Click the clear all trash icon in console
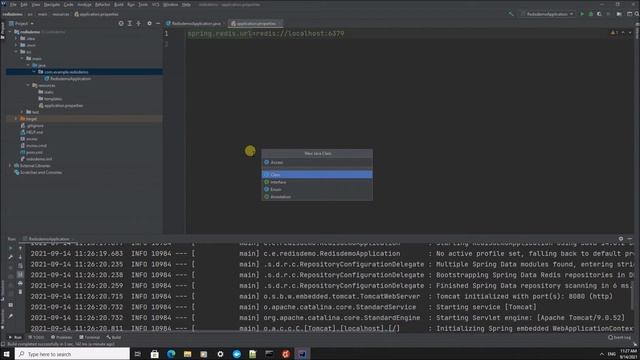640x360 pixels. click(x=20, y=292)
